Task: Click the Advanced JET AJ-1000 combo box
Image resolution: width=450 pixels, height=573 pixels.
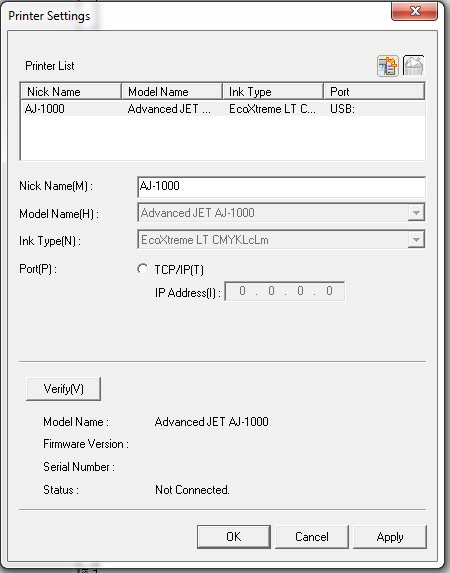Action: point(281,213)
